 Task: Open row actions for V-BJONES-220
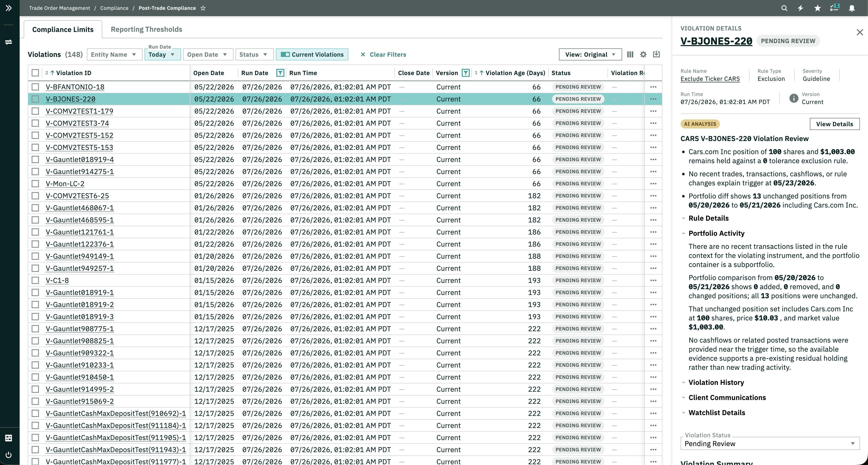653,99
